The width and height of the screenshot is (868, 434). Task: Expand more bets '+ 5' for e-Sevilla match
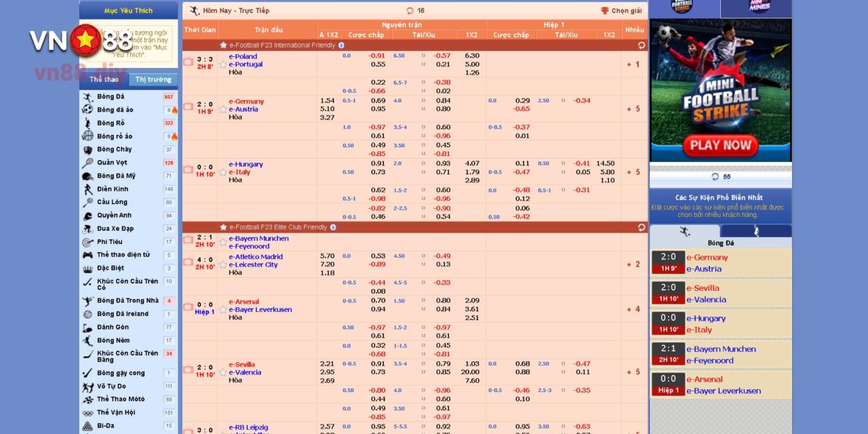point(633,372)
